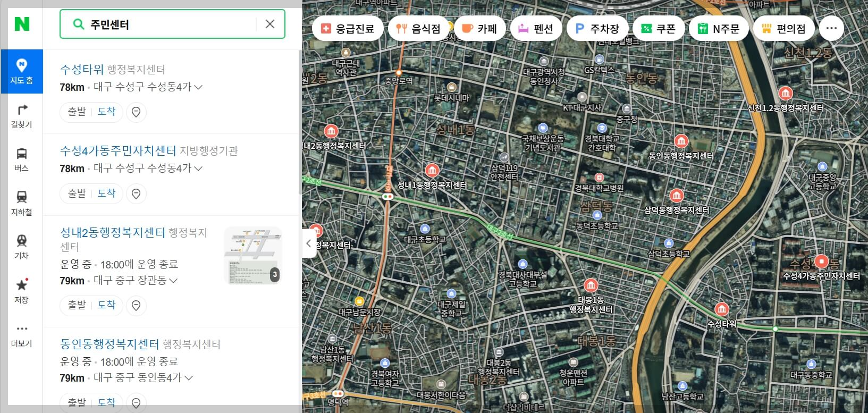868x413 pixels.
Task: Expand 수성4가동주민자치센터 address
Action: (x=199, y=168)
